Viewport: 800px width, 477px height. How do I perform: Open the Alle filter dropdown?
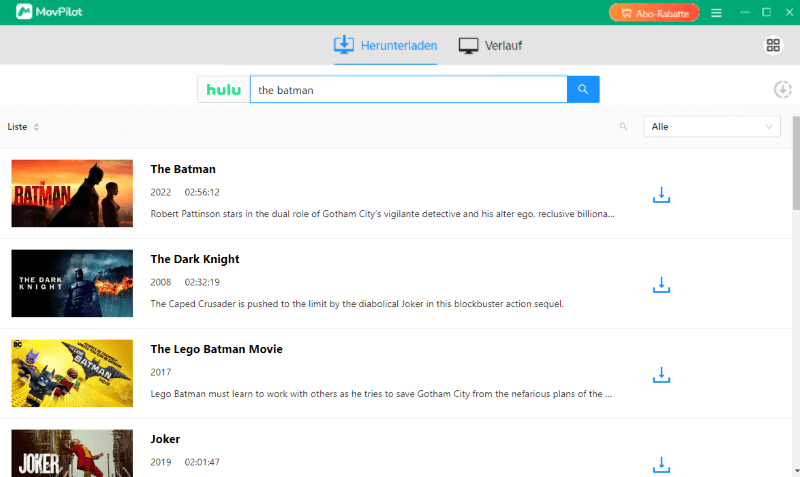[x=712, y=127]
